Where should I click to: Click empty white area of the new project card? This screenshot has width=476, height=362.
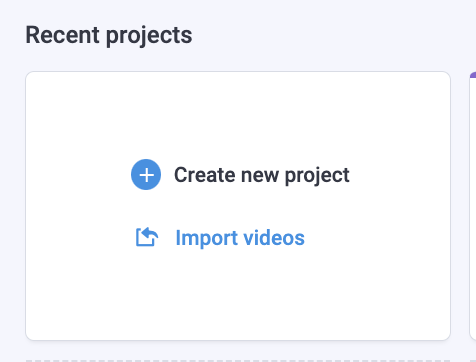click(x=238, y=293)
